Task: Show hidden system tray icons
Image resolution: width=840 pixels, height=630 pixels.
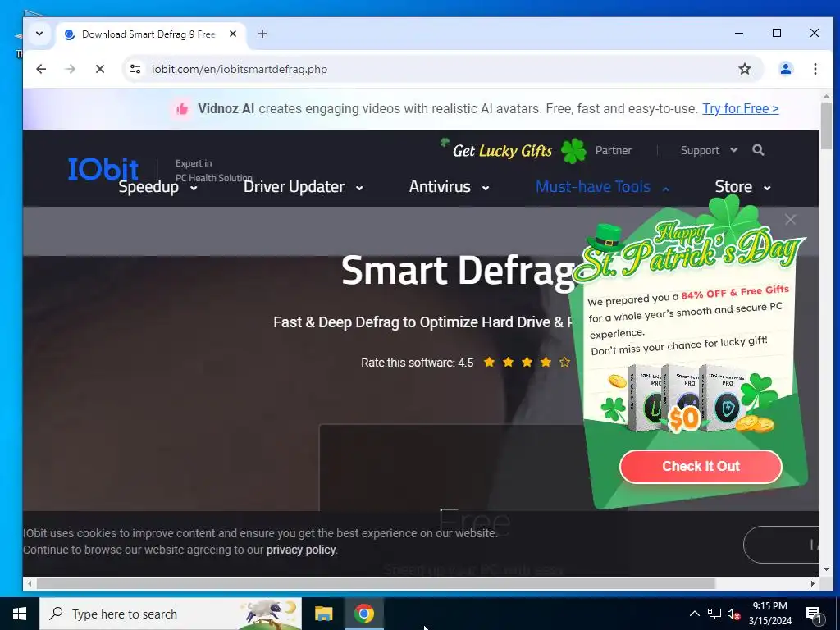Action: coord(694,614)
